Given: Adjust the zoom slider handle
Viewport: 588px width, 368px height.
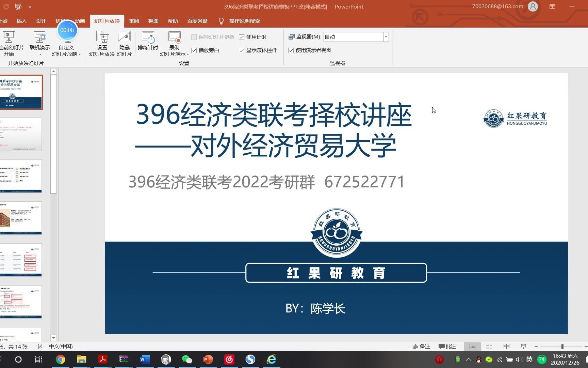Looking at the screenshot, I should 562,346.
